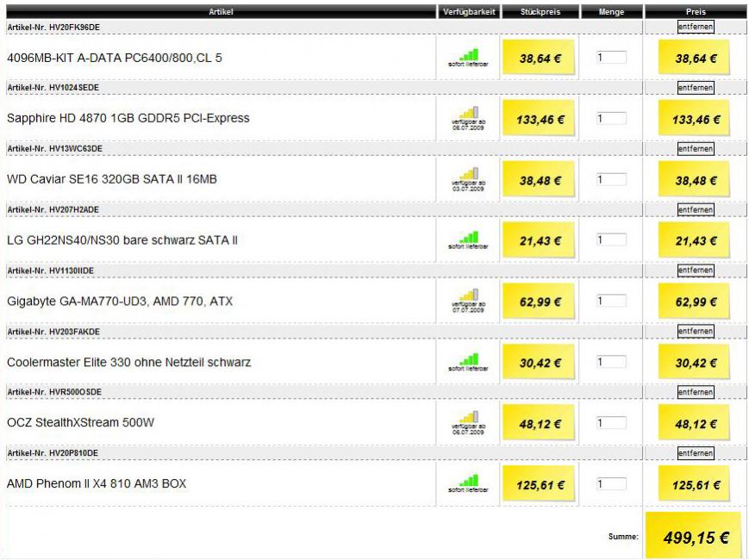Click unit price 62,99 € in Stückpreis column

pos(539,302)
